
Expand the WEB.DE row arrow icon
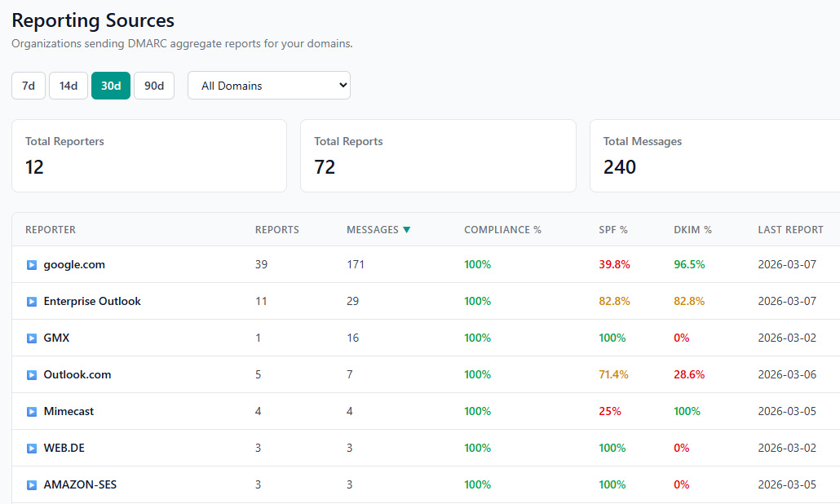click(32, 449)
